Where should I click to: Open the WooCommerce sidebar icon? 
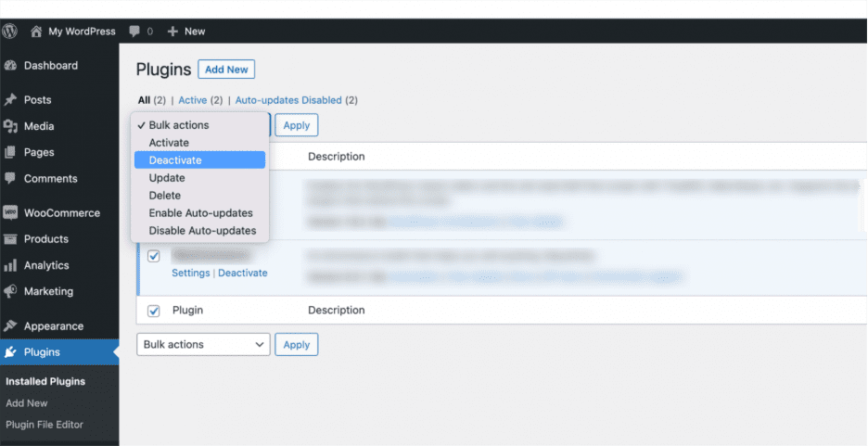point(10,212)
